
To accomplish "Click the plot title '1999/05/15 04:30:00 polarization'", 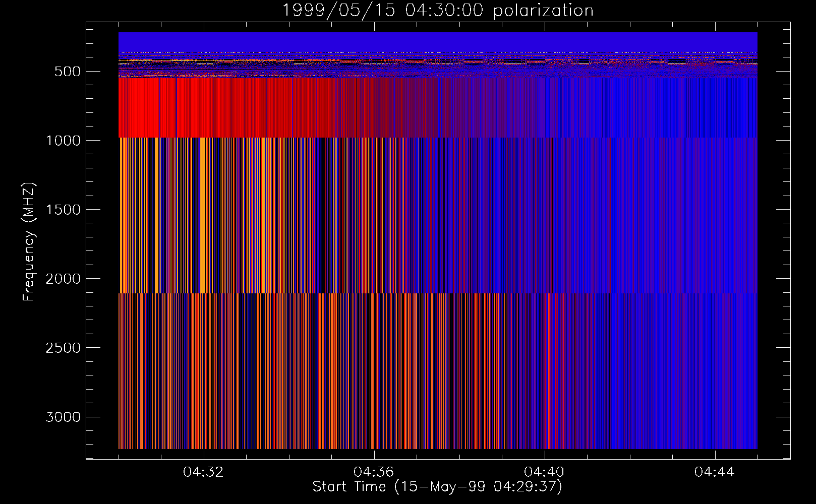I will coord(438,11).
